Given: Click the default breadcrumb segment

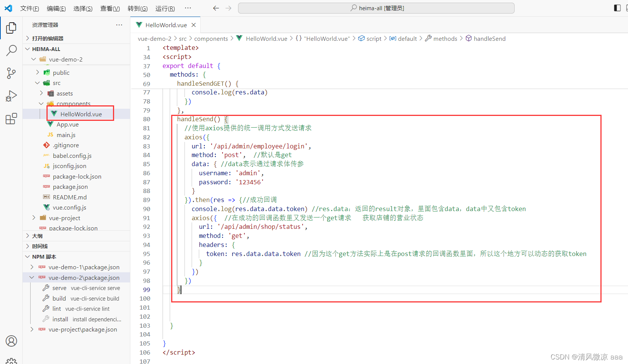Looking at the screenshot, I should [x=403, y=39].
